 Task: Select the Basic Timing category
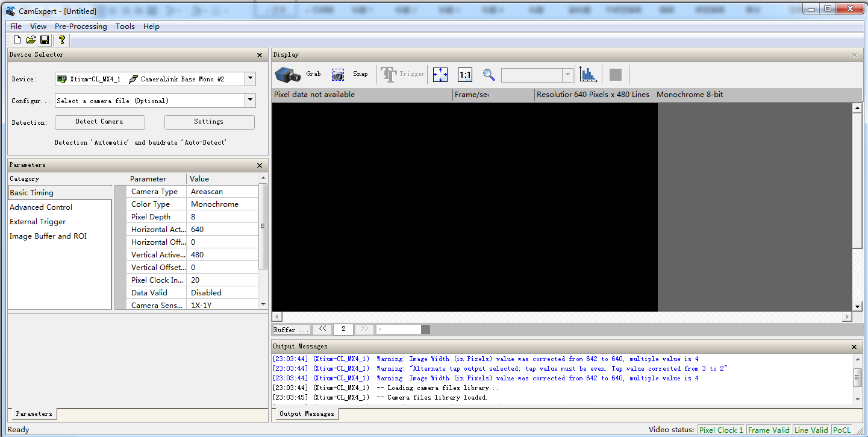pos(60,193)
